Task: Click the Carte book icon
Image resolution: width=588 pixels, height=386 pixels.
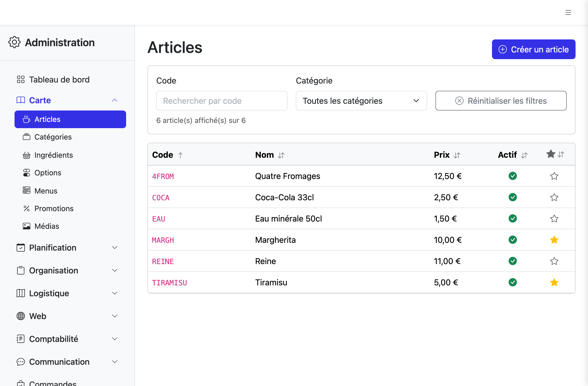Action: (x=21, y=100)
